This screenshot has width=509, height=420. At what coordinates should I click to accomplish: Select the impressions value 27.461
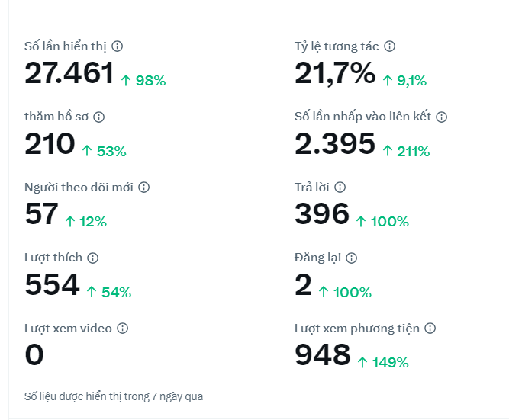(x=69, y=73)
